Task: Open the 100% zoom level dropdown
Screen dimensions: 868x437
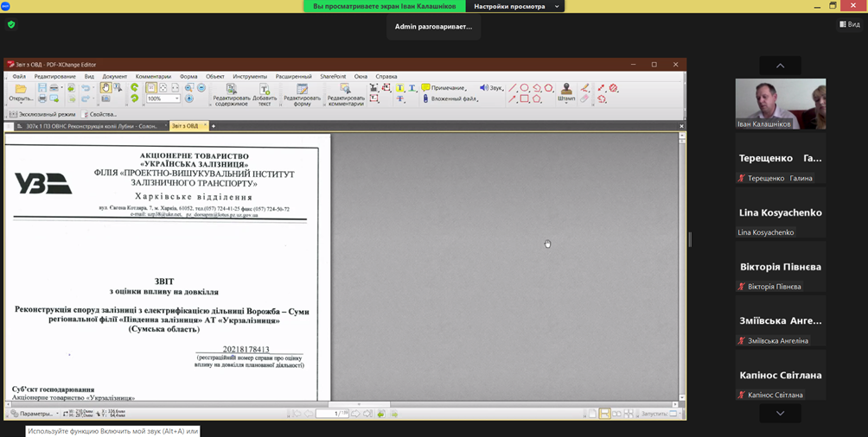Action: [176, 98]
